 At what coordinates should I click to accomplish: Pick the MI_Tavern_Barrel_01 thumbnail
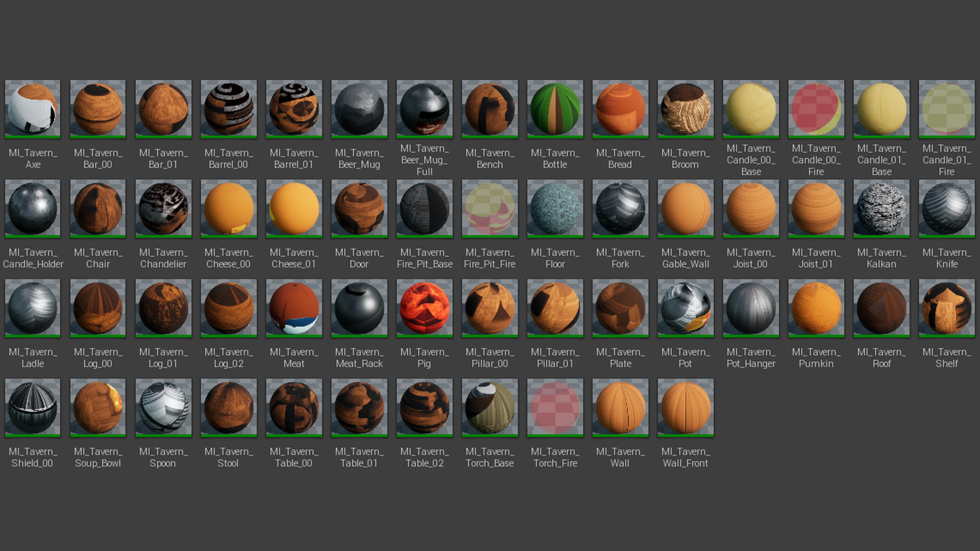coord(294,109)
